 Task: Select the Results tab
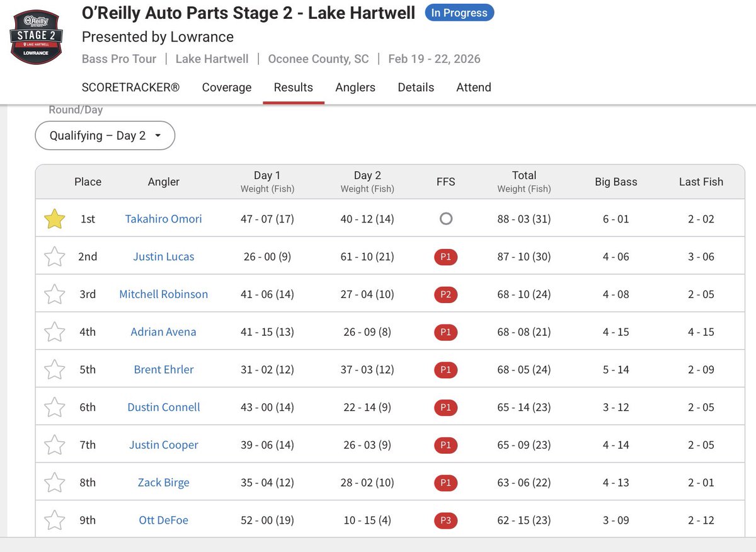(x=294, y=88)
